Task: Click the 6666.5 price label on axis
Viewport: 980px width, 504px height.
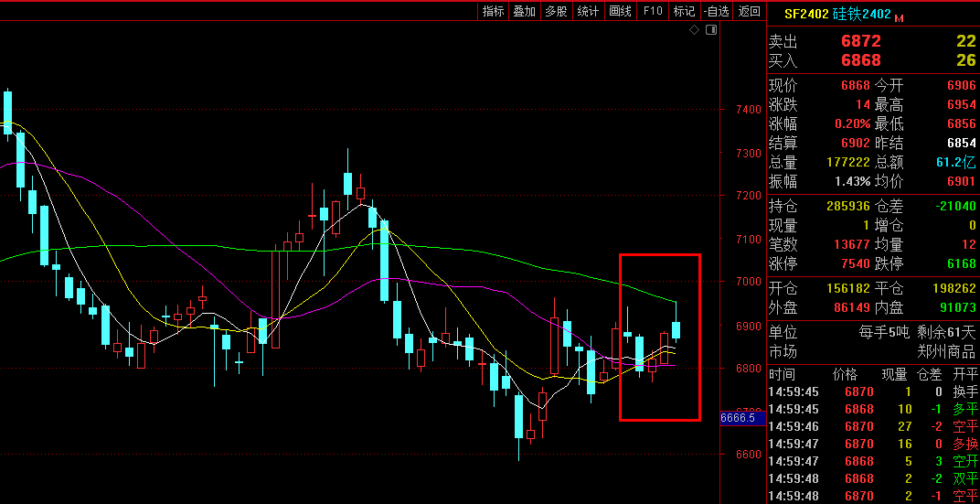Action: (x=737, y=417)
